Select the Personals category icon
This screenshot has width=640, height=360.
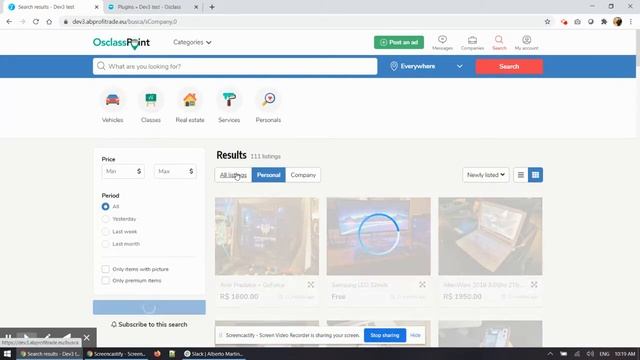click(268, 100)
